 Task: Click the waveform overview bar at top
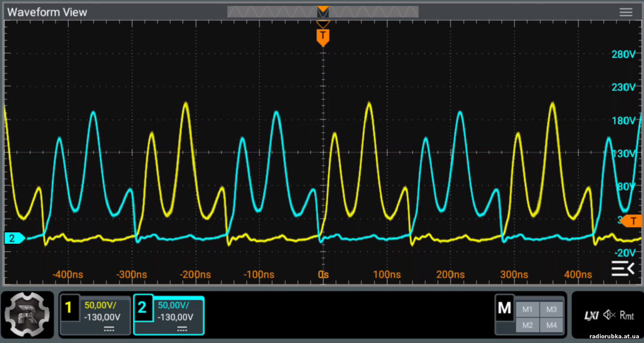coord(275,12)
